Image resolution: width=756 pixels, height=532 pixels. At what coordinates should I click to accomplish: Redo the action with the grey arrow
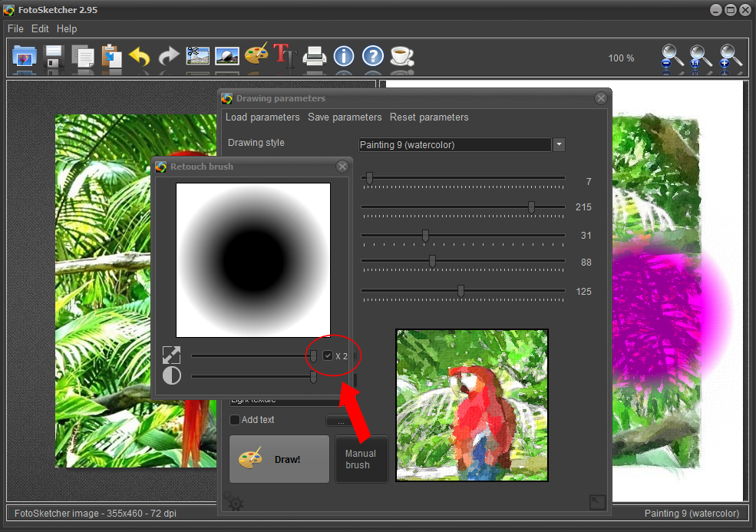pos(169,57)
